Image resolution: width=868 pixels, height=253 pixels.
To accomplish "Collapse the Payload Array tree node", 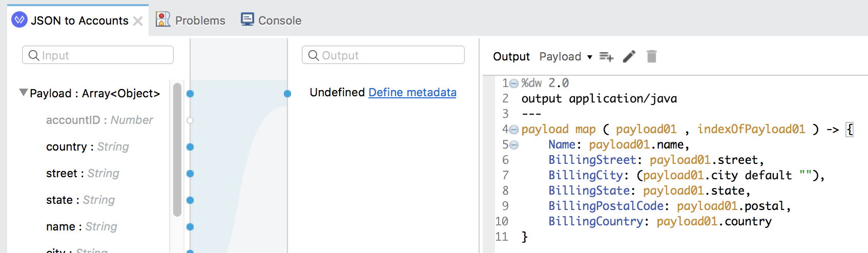I will (x=23, y=93).
